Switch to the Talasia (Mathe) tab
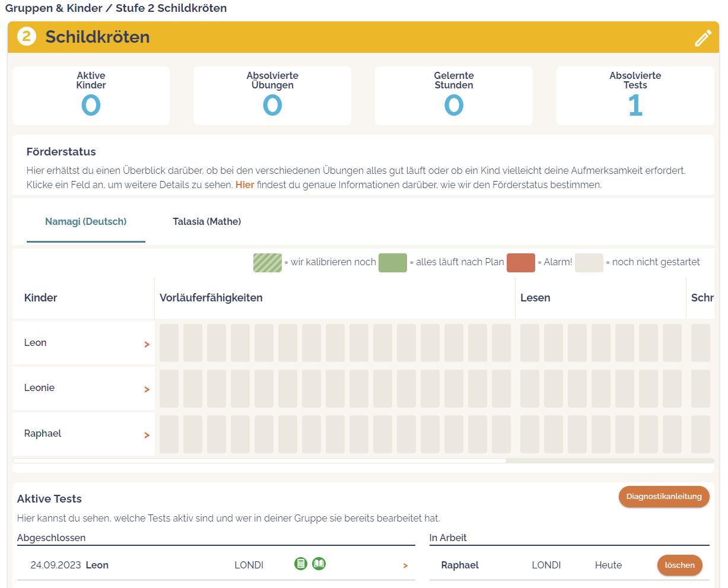Screen dimensions: 728x588 (x=206, y=222)
